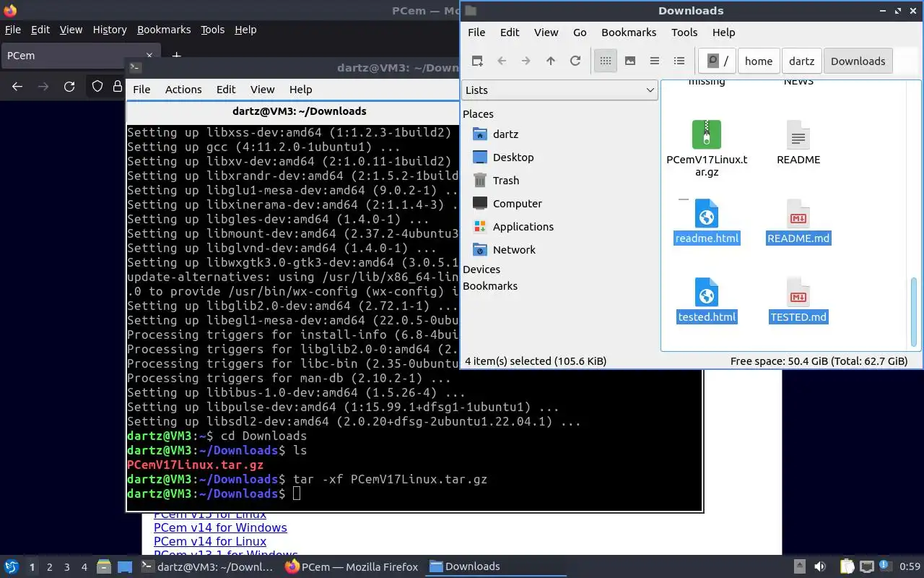Viewport: 924px width, 578px height.
Task: Open PCem v14 for Windows link
Action: click(x=220, y=527)
